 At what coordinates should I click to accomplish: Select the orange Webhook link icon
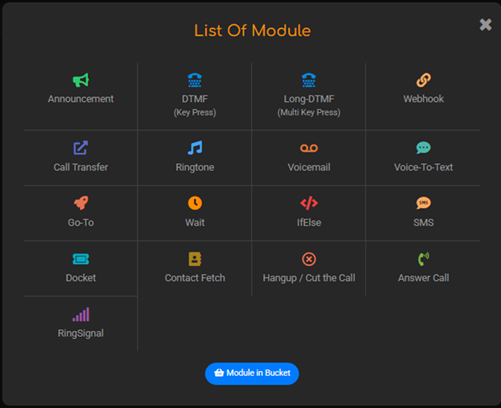coord(423,80)
